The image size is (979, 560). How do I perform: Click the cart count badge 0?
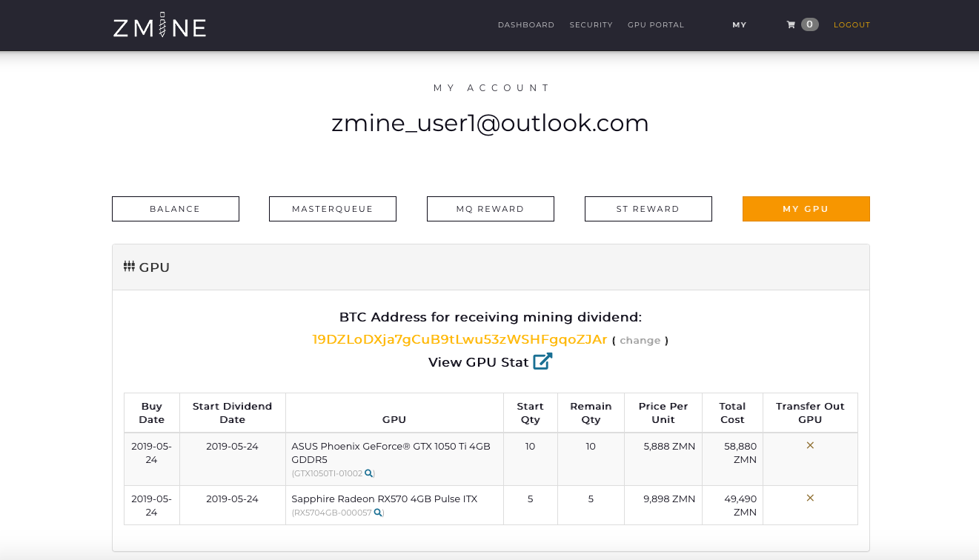coord(810,24)
